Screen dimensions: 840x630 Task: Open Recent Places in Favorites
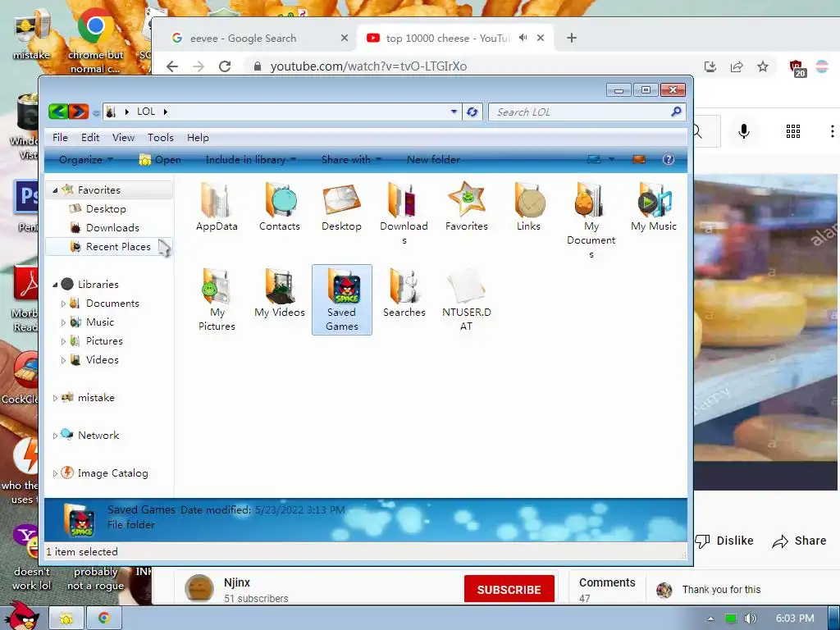[110, 246]
